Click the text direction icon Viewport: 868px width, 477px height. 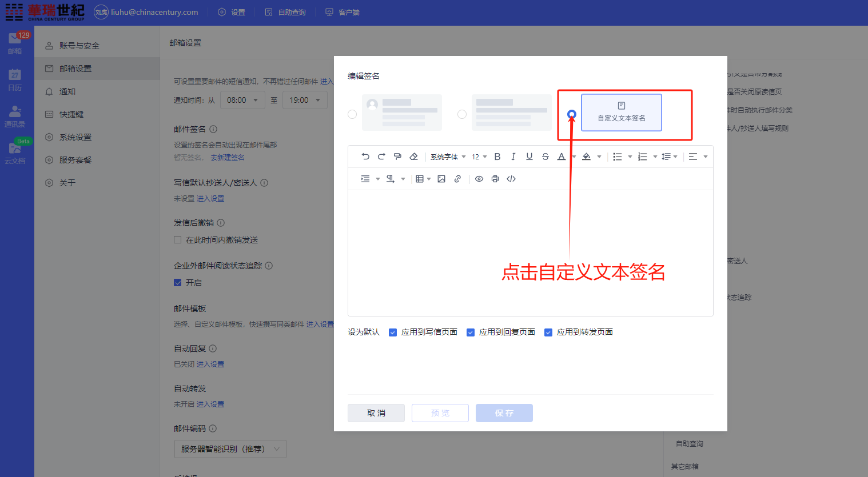(391, 179)
